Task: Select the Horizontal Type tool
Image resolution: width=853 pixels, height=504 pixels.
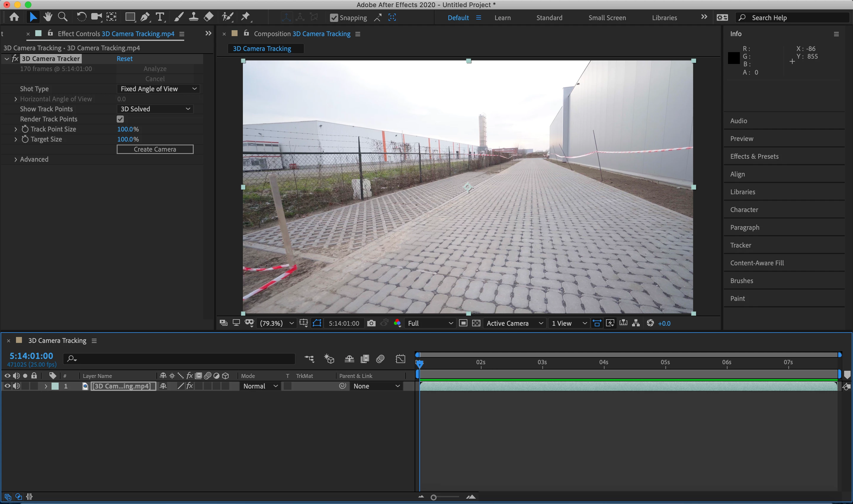Action: 160,17
